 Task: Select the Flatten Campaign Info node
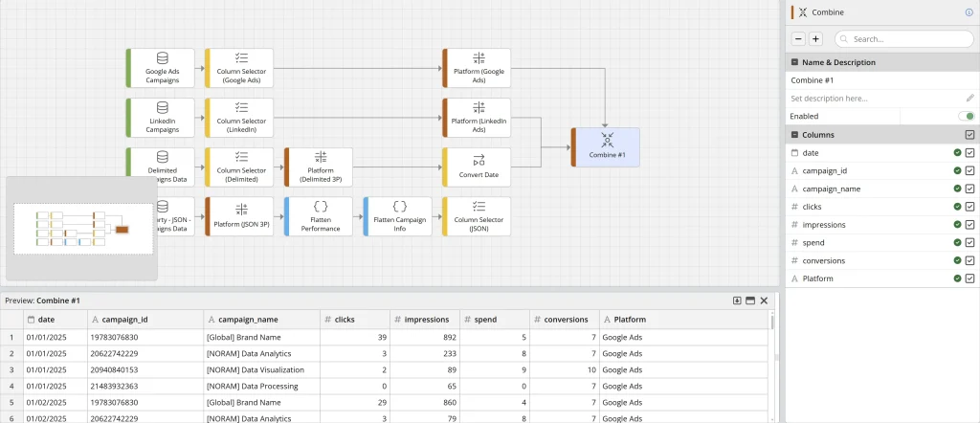(398, 216)
